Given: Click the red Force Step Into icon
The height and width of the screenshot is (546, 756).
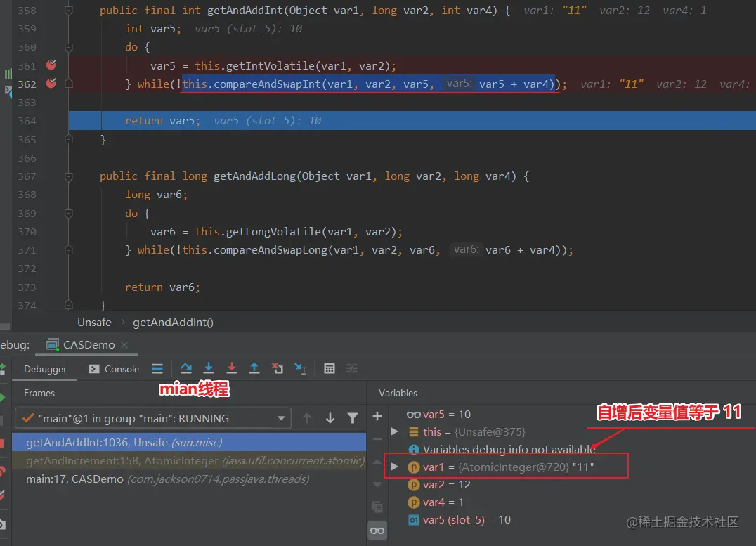Looking at the screenshot, I should [x=231, y=368].
